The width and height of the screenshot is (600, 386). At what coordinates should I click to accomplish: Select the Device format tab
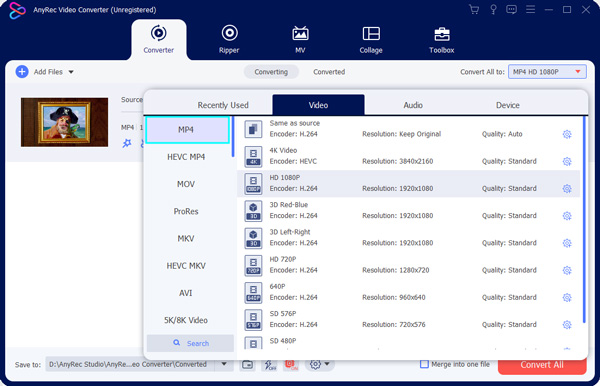tap(507, 105)
